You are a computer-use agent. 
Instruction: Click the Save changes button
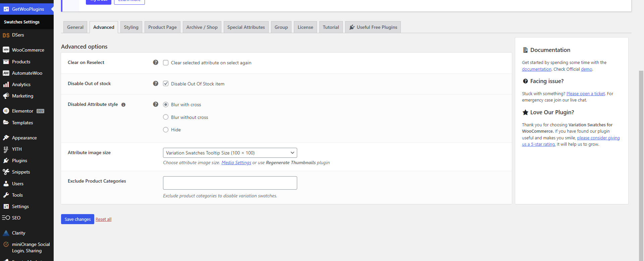pos(77,219)
